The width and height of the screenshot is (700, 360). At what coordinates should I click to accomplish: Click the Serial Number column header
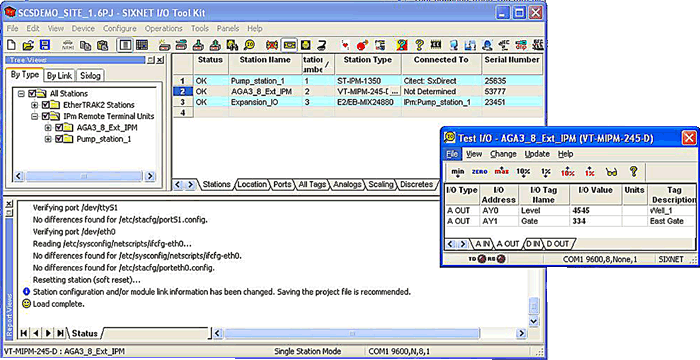click(x=512, y=64)
